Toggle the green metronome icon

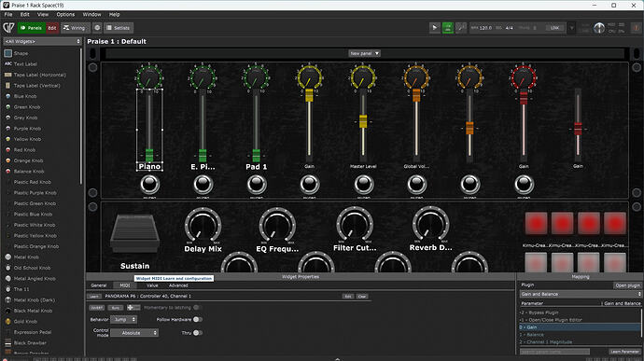pyautogui.click(x=448, y=28)
